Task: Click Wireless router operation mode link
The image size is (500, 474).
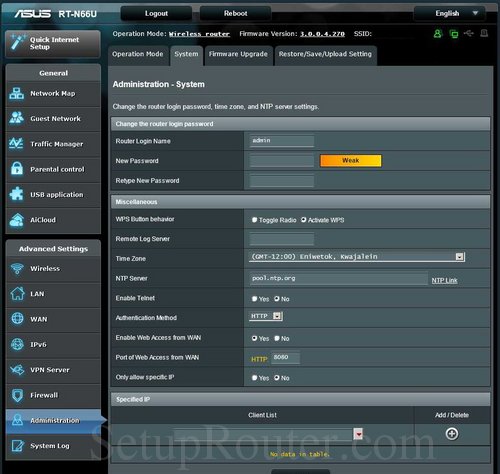Action: point(199,34)
